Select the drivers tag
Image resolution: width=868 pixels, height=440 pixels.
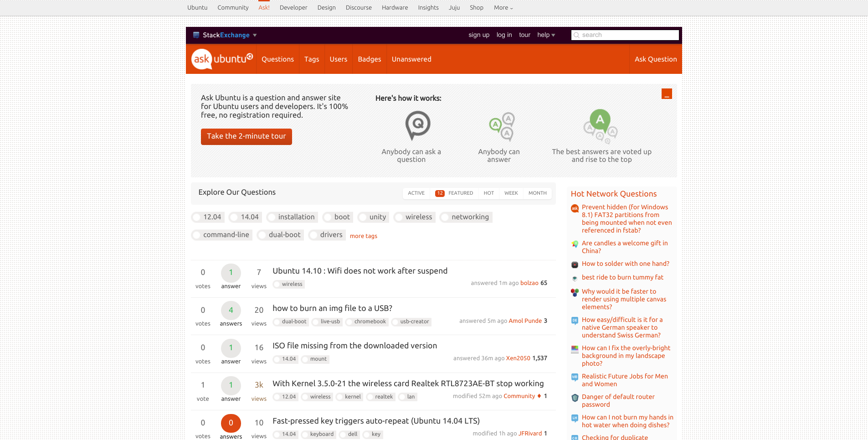pos(327,235)
